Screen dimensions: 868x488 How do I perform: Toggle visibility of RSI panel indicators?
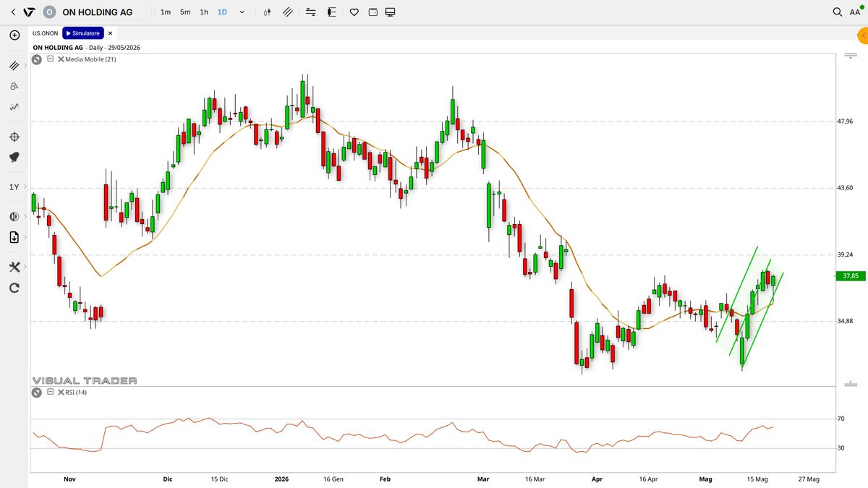[36, 392]
